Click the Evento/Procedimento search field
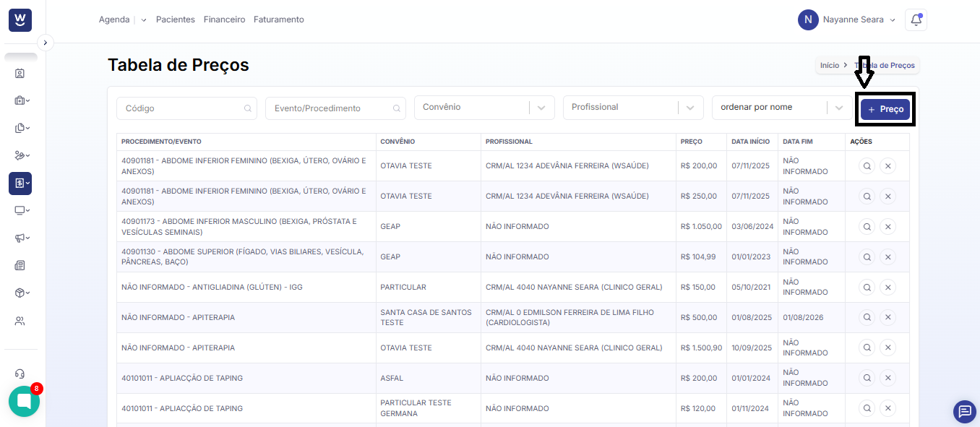 (x=335, y=108)
